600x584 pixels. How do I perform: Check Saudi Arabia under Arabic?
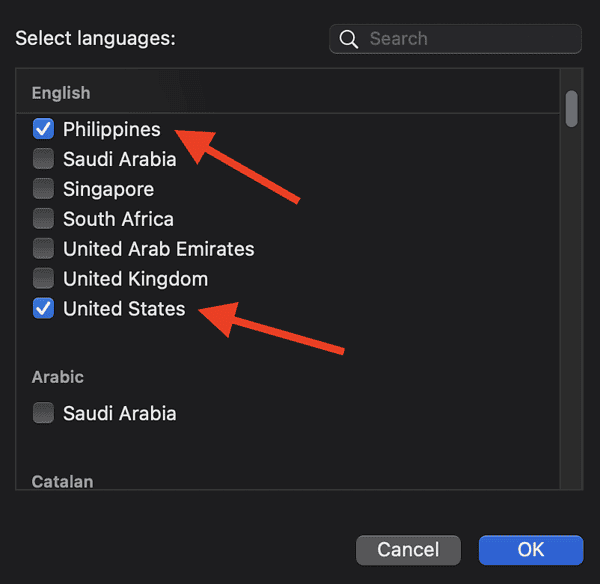[x=43, y=413]
